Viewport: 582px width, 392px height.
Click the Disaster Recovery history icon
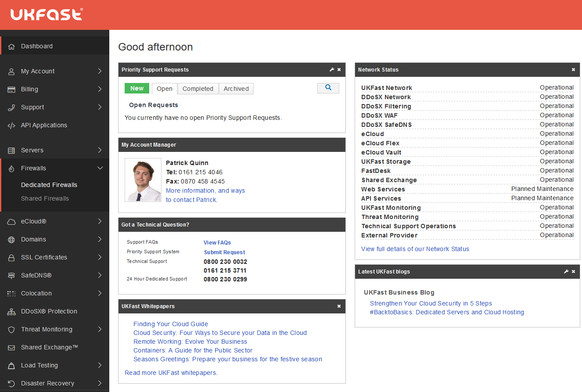pos(12,384)
